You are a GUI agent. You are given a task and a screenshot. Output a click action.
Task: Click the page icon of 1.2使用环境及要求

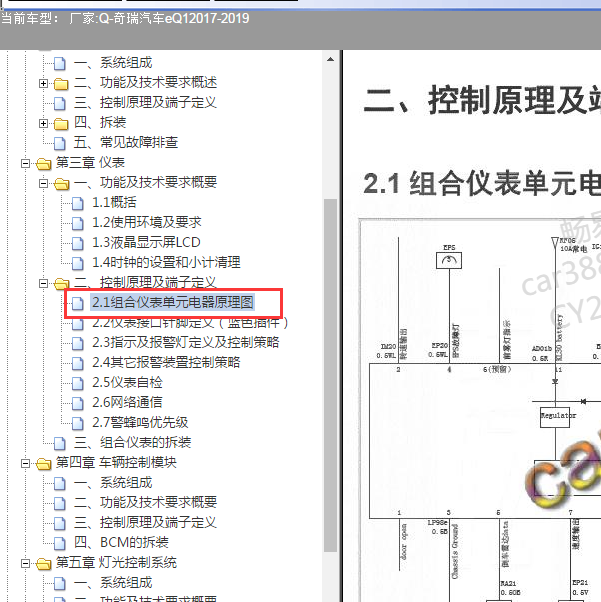coord(78,223)
